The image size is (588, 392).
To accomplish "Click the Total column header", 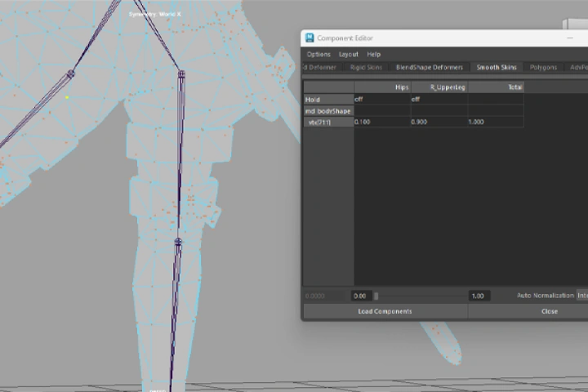I will (x=496, y=87).
